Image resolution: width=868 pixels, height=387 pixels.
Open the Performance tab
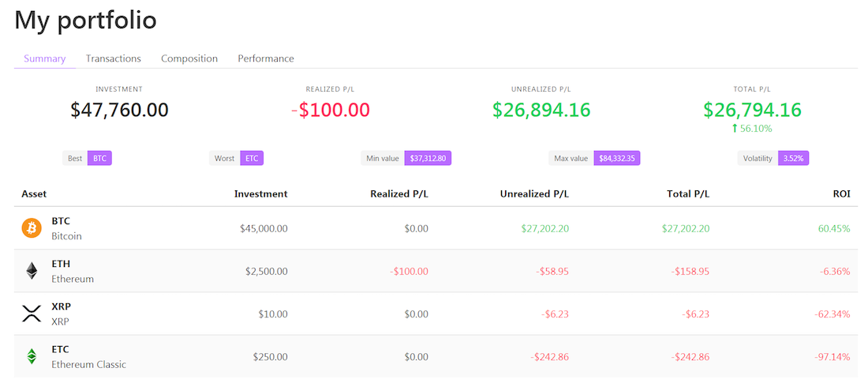266,58
